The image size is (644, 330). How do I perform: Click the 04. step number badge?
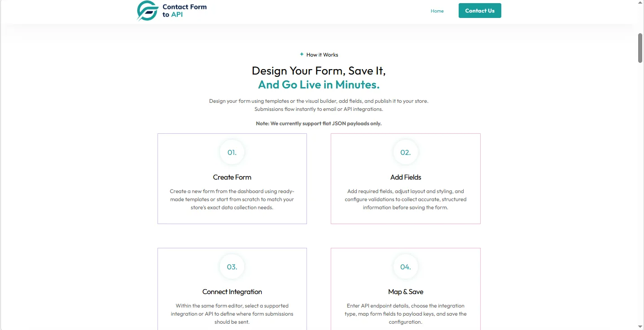pyautogui.click(x=405, y=267)
